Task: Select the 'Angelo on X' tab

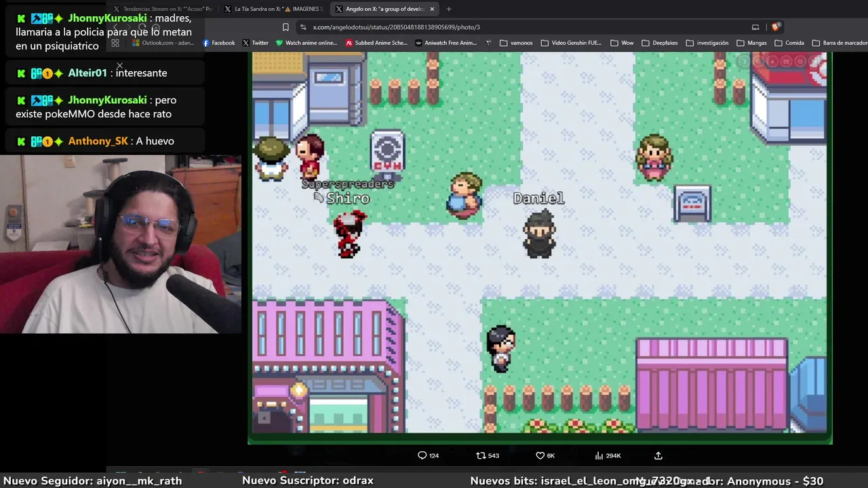Action: [384, 9]
